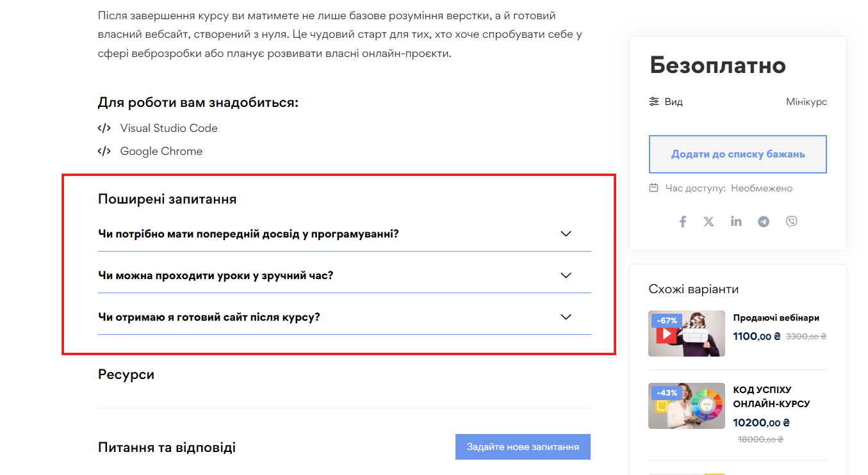Share course via X (Twitter) icon

click(708, 221)
